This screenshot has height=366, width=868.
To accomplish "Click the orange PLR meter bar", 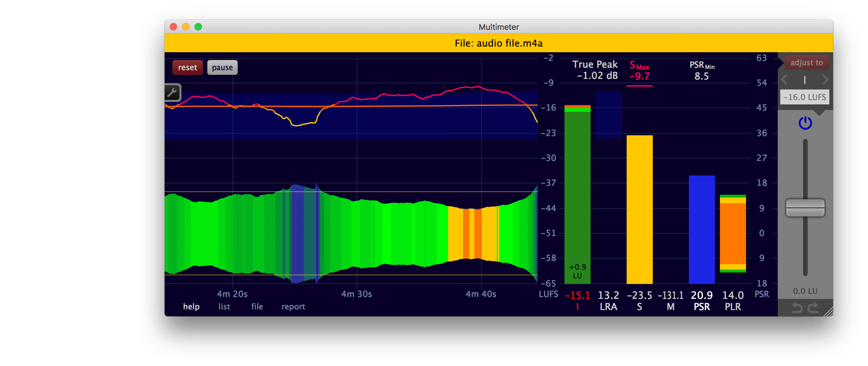I will pyautogui.click(x=732, y=233).
